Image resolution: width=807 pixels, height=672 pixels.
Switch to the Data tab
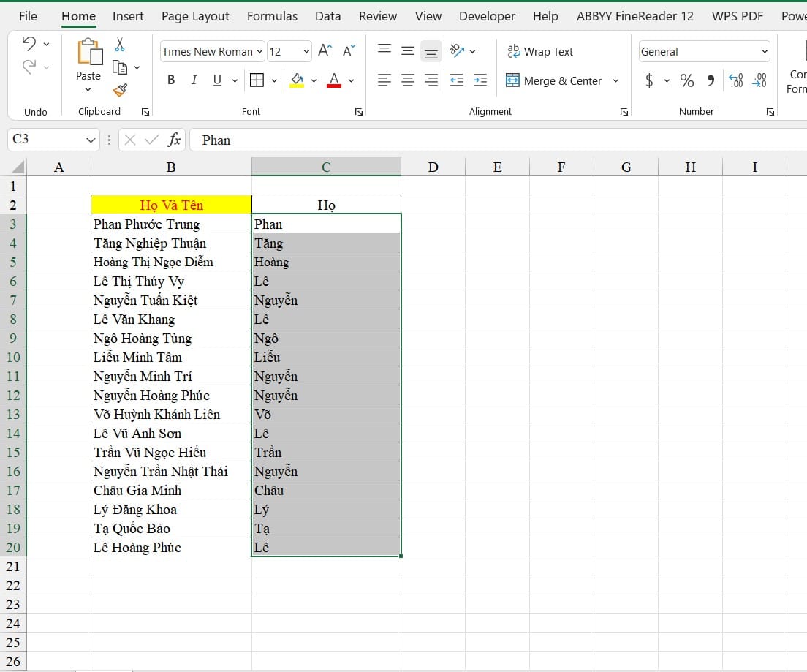[327, 17]
